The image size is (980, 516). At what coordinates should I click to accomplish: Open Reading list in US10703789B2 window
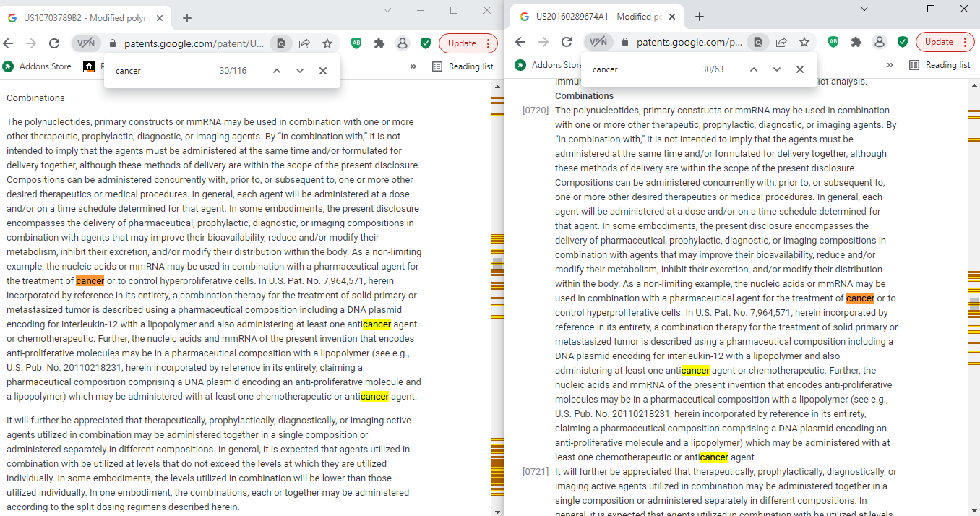click(463, 66)
